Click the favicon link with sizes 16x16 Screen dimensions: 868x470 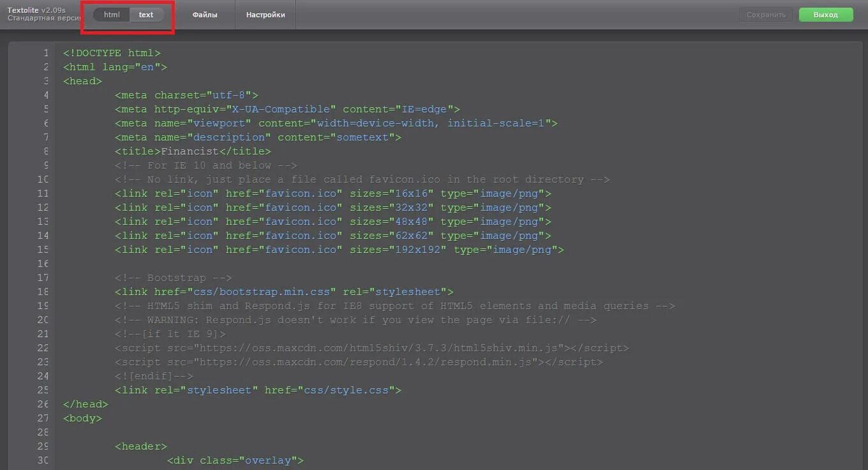(x=333, y=193)
